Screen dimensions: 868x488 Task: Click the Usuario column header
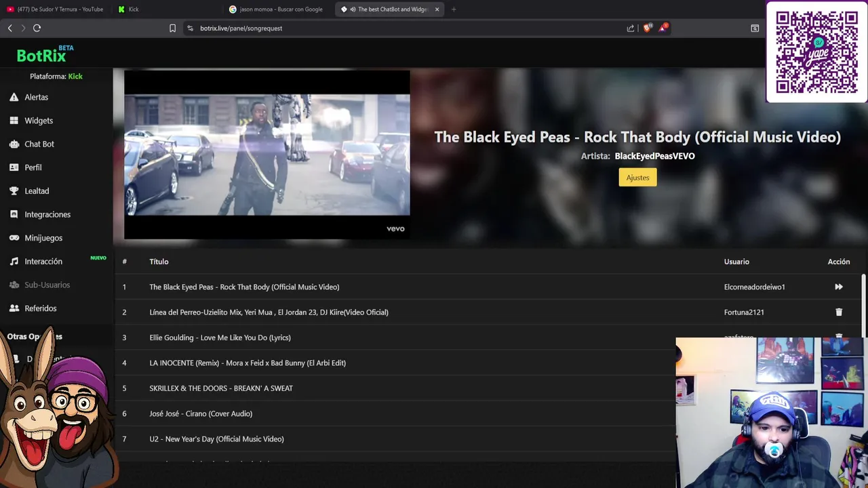coord(736,262)
